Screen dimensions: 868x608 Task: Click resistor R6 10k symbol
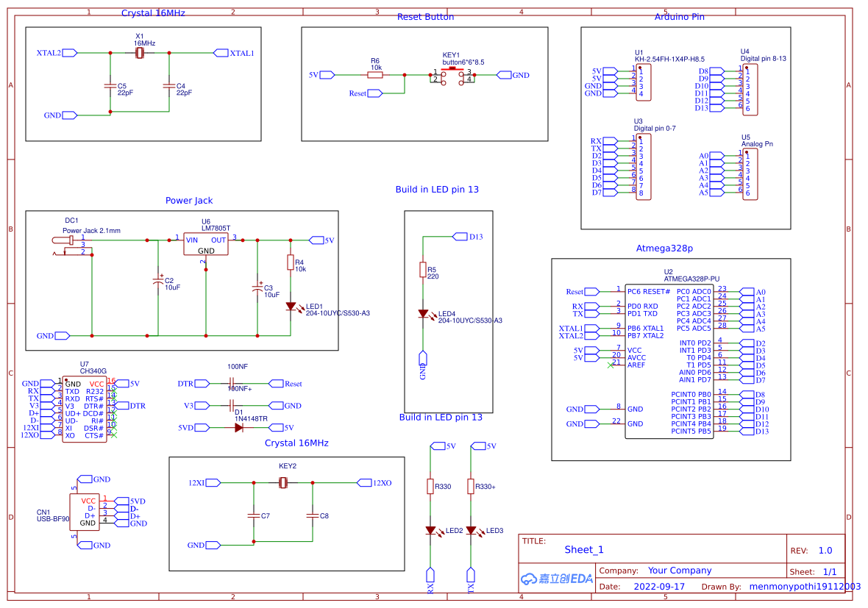377,74
